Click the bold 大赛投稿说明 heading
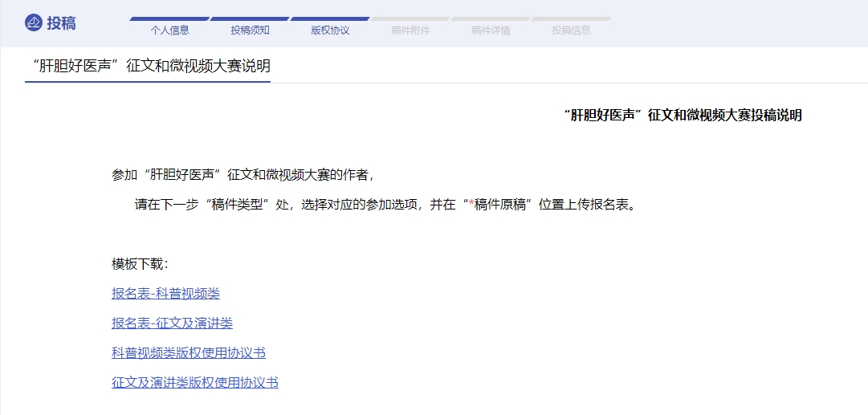868x415 pixels. [x=682, y=115]
